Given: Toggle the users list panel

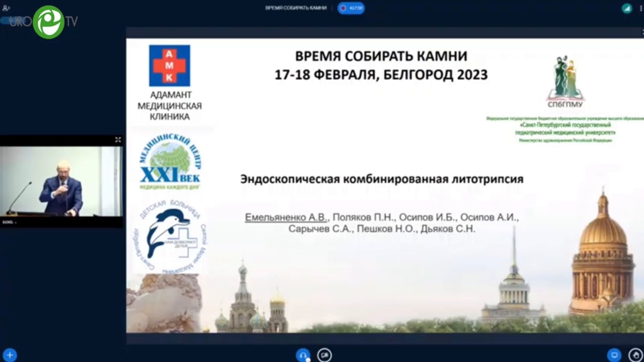Looking at the screenshot, I should [x=6, y=8].
